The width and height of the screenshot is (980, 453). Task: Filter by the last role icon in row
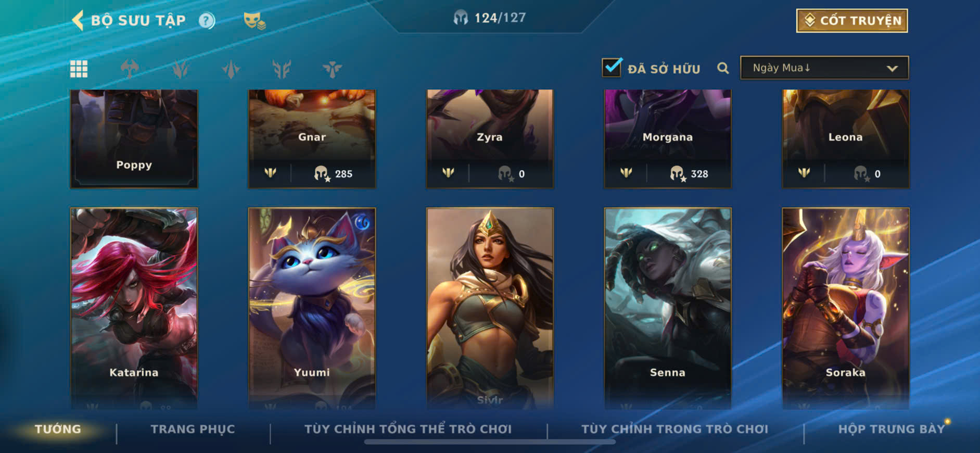pos(332,69)
